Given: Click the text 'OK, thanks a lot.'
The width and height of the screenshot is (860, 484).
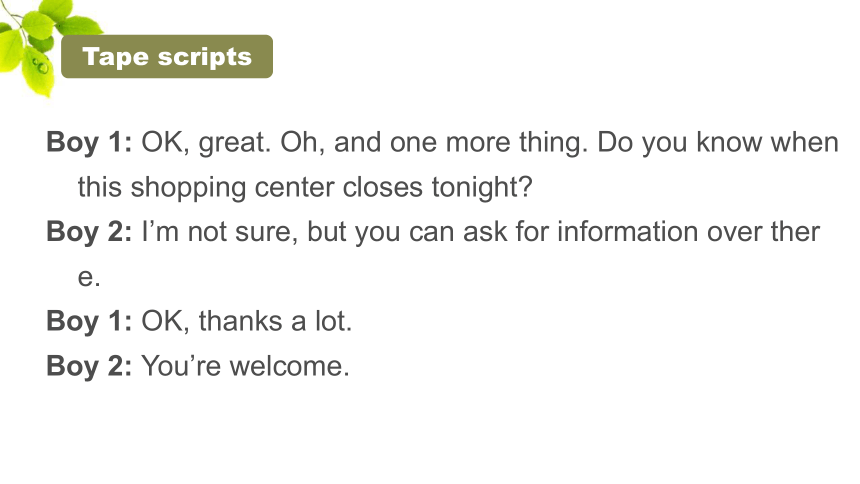Looking at the screenshot, I should pyautogui.click(x=246, y=321).
